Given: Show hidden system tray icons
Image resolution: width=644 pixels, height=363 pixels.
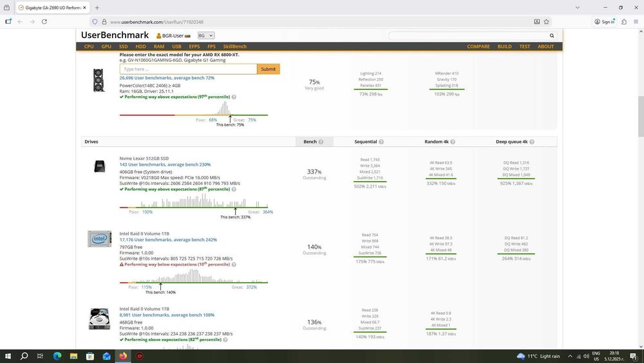Looking at the screenshot, I should tap(570, 357).
